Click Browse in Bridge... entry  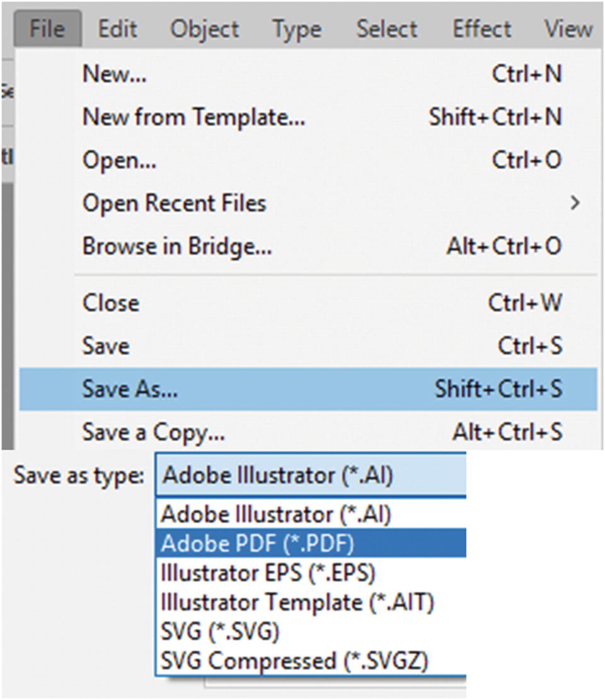tap(177, 246)
